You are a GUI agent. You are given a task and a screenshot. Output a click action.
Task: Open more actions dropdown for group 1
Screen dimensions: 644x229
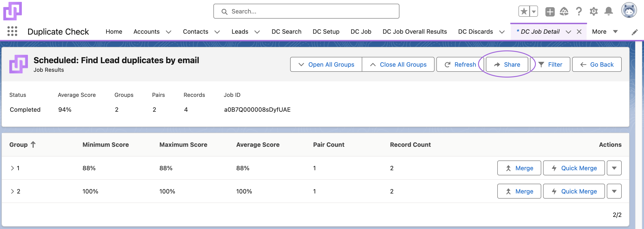pyautogui.click(x=614, y=168)
